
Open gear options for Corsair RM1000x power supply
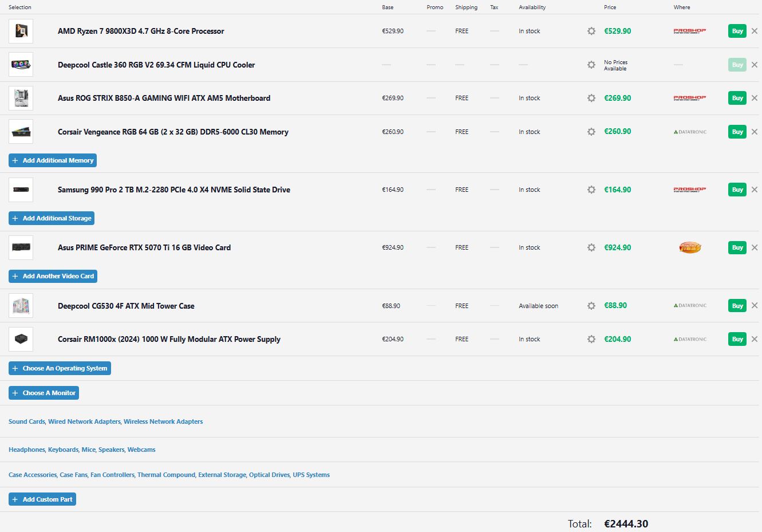click(591, 339)
